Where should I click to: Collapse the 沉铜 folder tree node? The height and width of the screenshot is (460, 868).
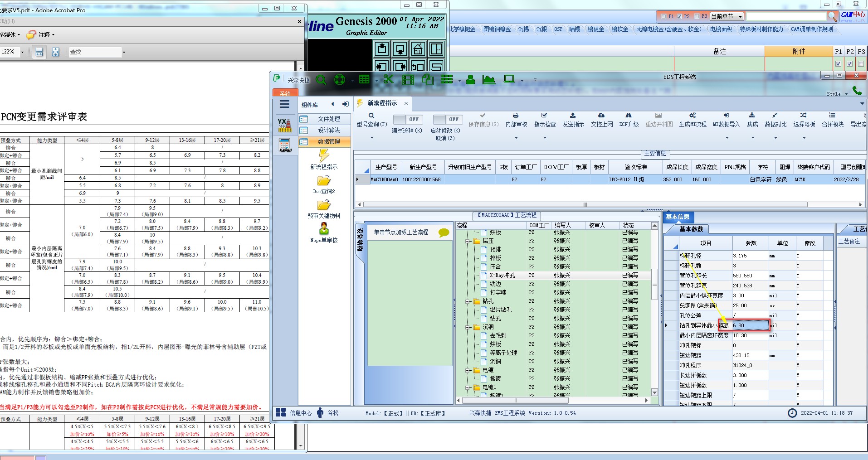click(x=467, y=327)
